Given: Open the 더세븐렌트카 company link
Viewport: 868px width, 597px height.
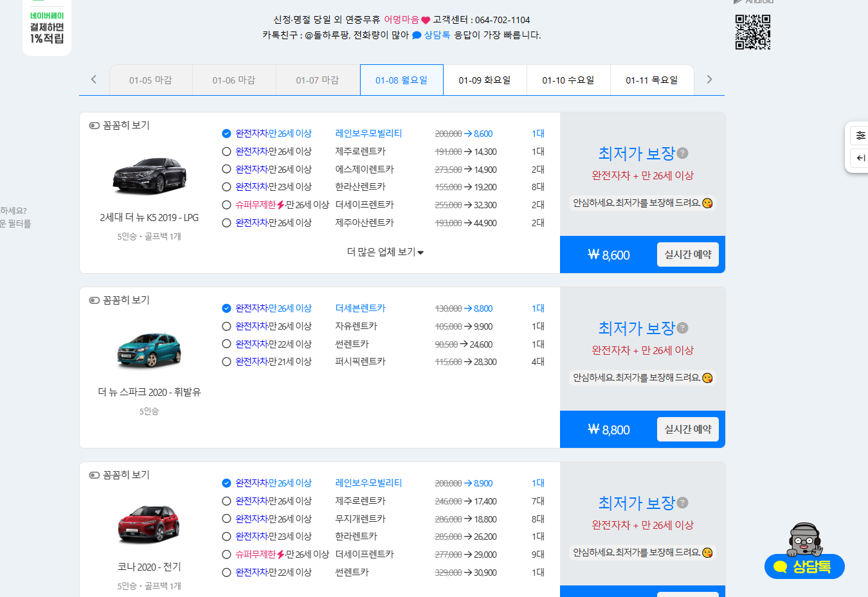Looking at the screenshot, I should [360, 308].
